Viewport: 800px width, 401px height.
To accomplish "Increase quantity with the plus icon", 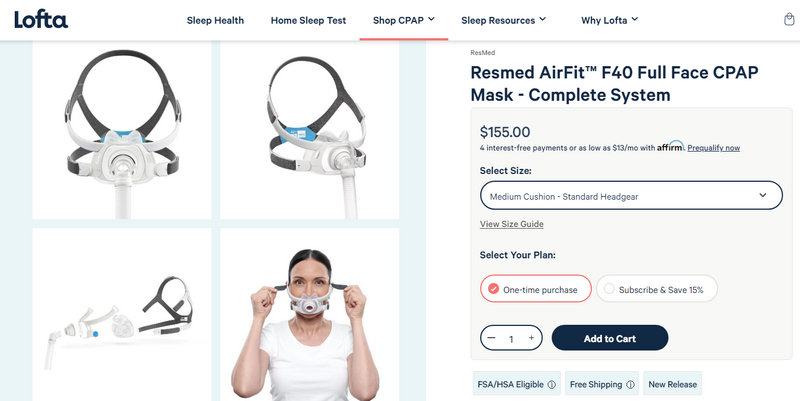I will coord(531,338).
